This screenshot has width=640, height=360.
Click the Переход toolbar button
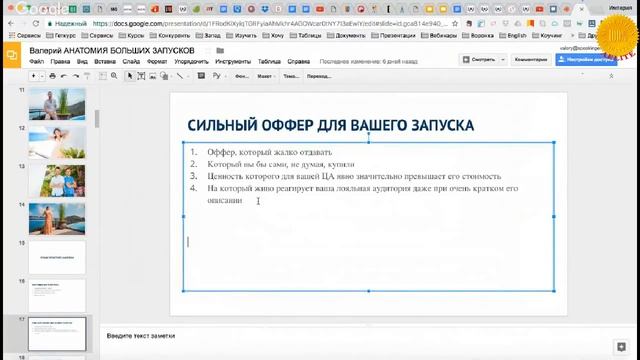coord(319,76)
